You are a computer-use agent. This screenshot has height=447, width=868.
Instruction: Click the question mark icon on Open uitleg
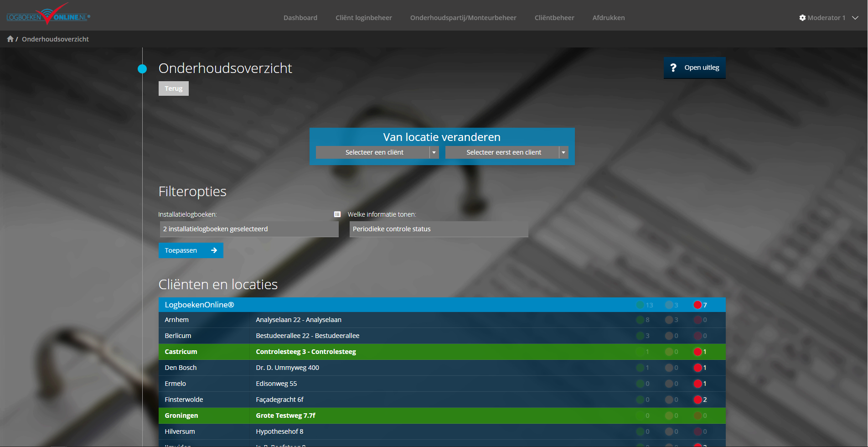pos(673,68)
